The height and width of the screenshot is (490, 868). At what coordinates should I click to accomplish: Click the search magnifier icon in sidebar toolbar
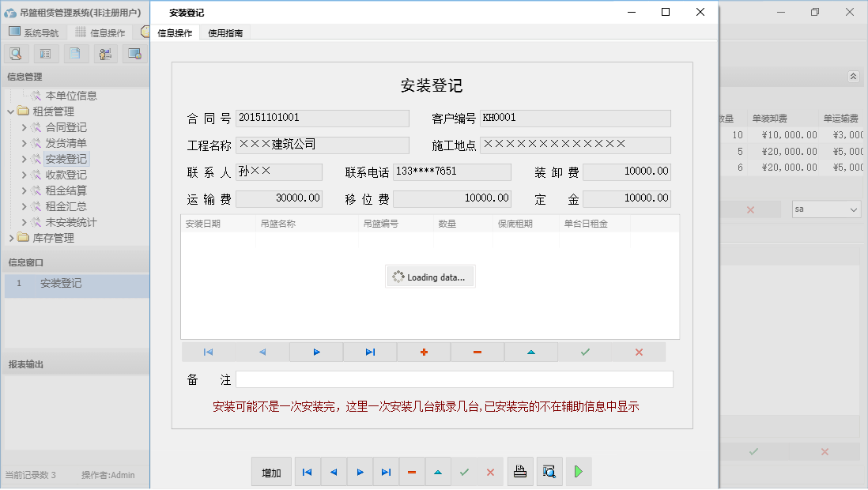pyautogui.click(x=16, y=53)
